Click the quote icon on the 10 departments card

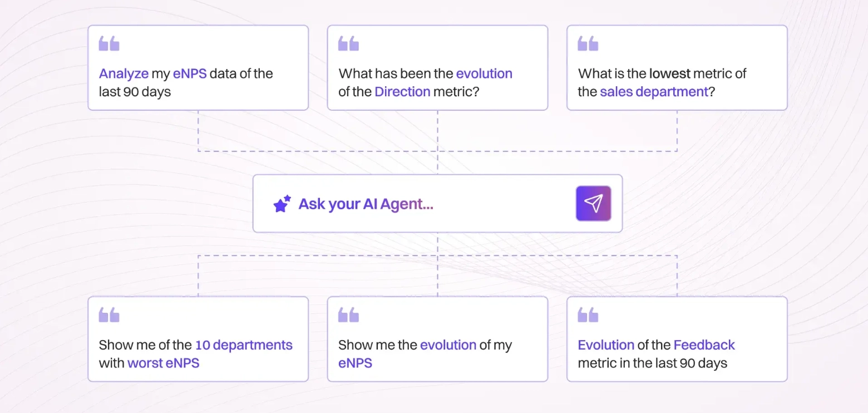pyautogui.click(x=109, y=315)
